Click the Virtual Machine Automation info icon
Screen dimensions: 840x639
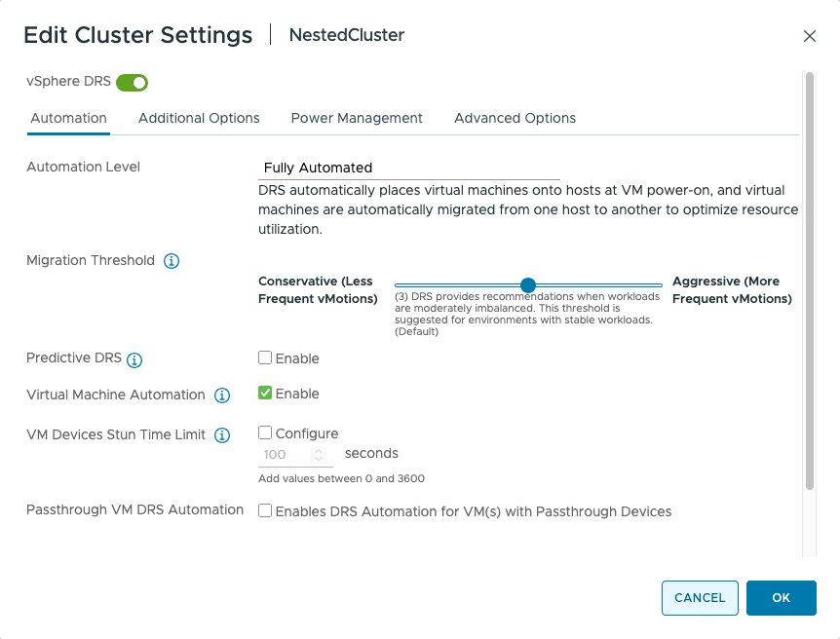[222, 395]
